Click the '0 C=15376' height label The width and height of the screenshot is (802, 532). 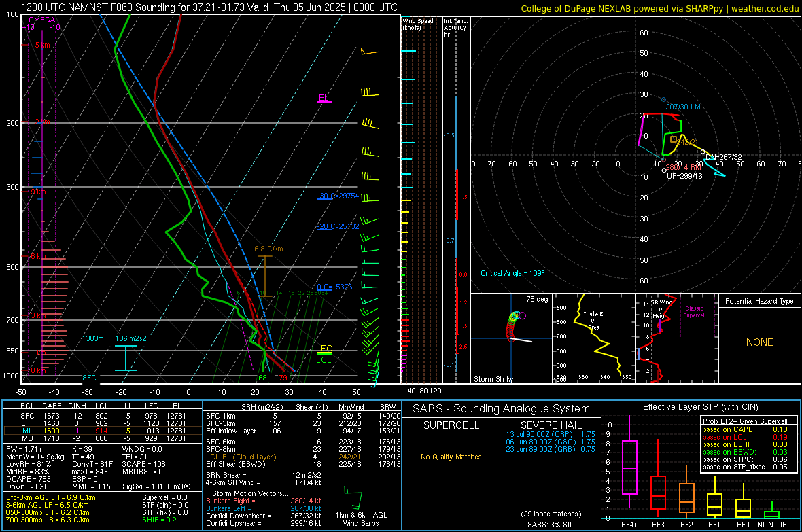point(334,287)
